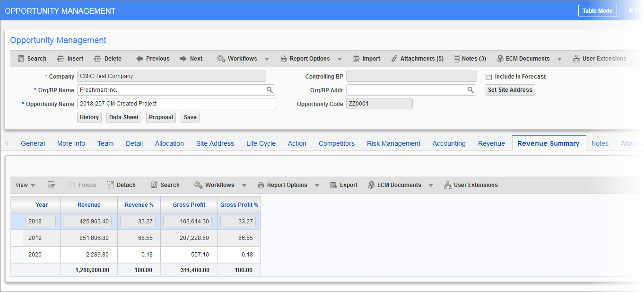Screen dimensions: 644x292
Task: Click Org/BP Name magnifier lookup icon
Action: pos(270,89)
